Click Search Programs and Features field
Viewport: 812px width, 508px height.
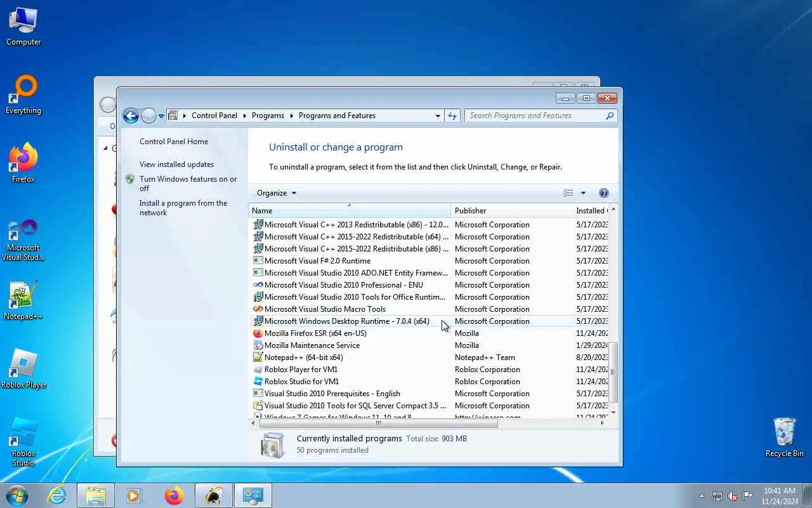click(540, 116)
